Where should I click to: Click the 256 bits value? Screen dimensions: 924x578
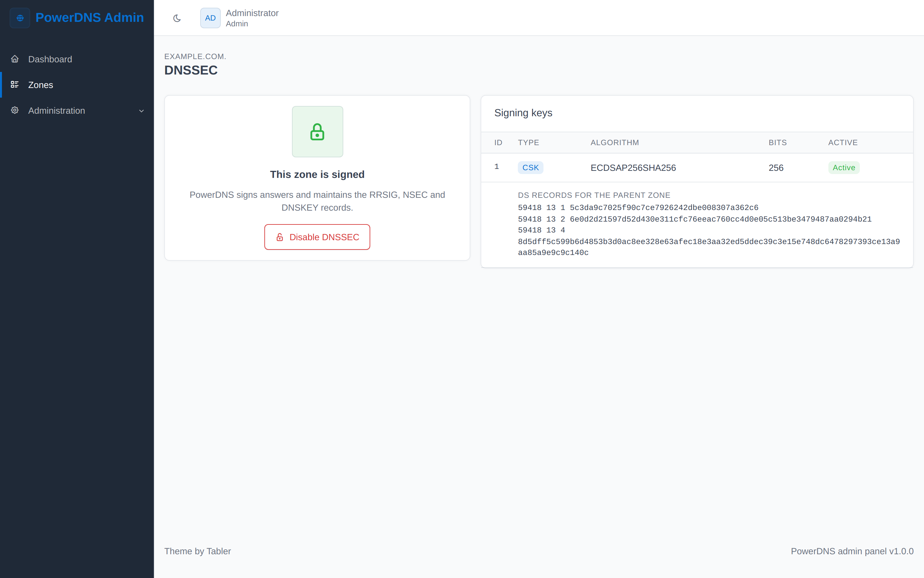pyautogui.click(x=776, y=168)
